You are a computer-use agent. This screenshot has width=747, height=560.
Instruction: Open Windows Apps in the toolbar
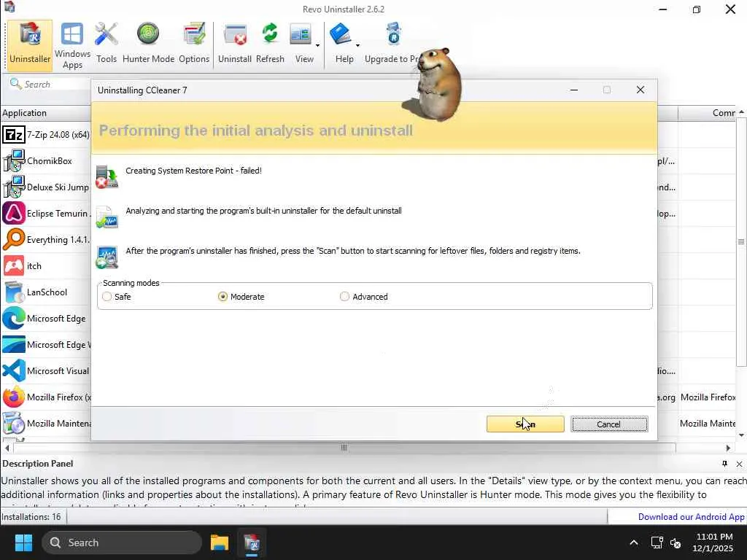(x=72, y=45)
